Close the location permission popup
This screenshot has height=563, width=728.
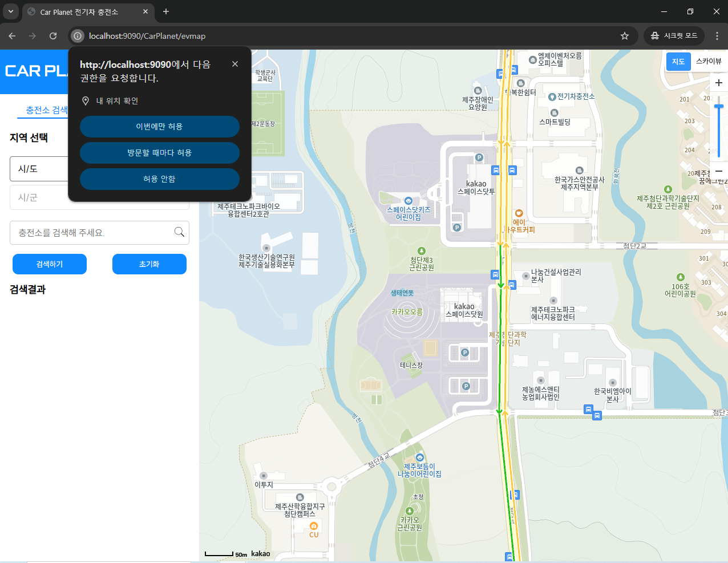(235, 64)
